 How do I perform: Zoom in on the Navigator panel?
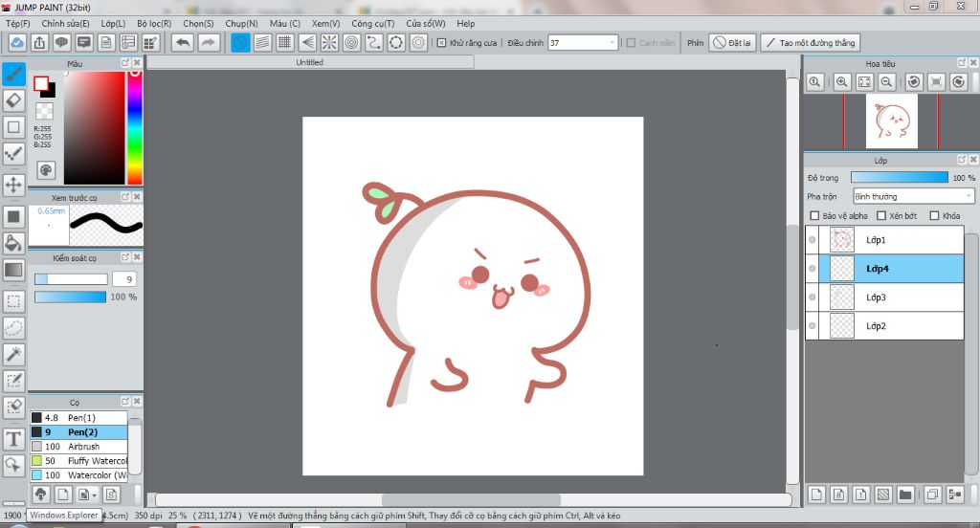(842, 82)
